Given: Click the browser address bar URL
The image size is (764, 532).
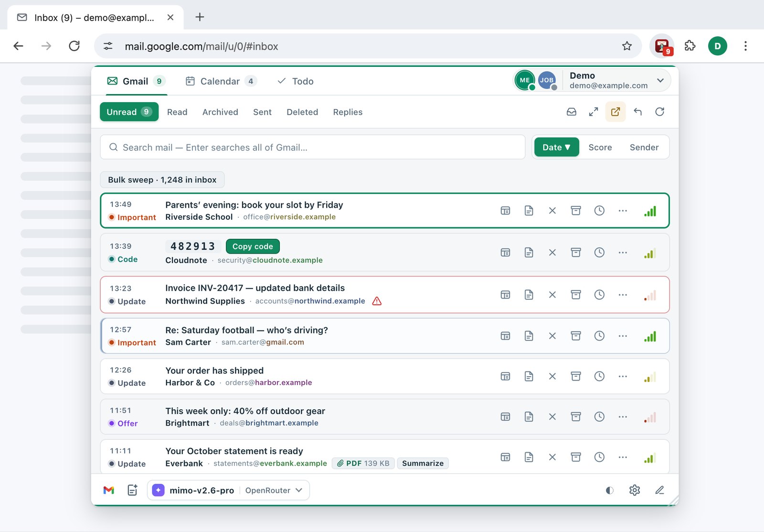Looking at the screenshot, I should coord(202,46).
